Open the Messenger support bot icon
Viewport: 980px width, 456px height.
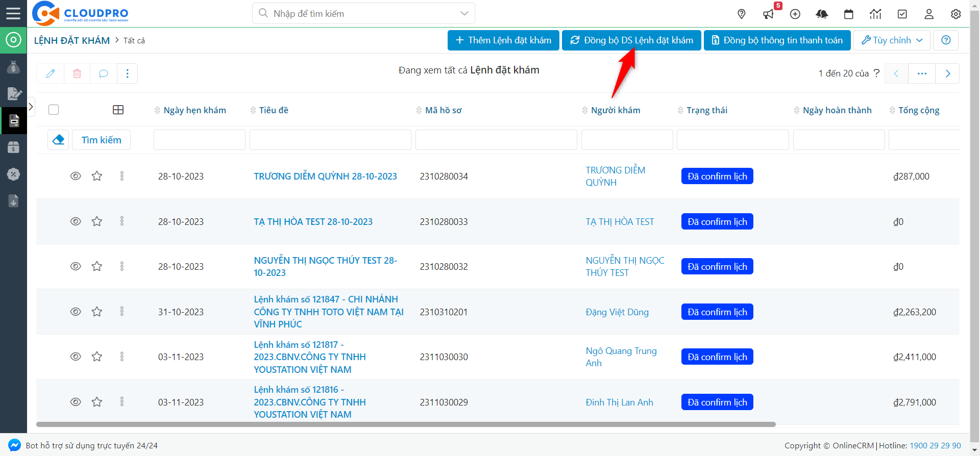(14, 445)
